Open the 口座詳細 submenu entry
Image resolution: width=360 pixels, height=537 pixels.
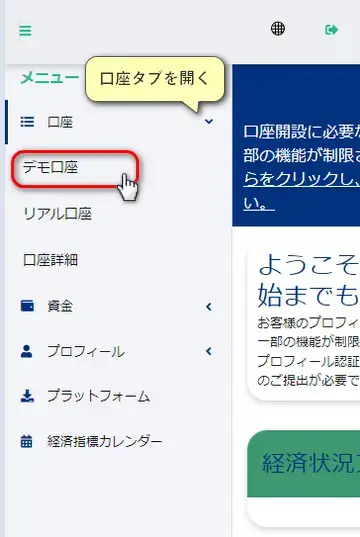(x=50, y=260)
